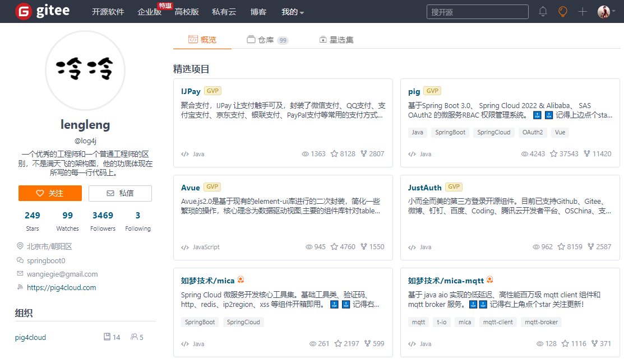
Task: Open the 开源软件 menu item
Action: [x=108, y=12]
